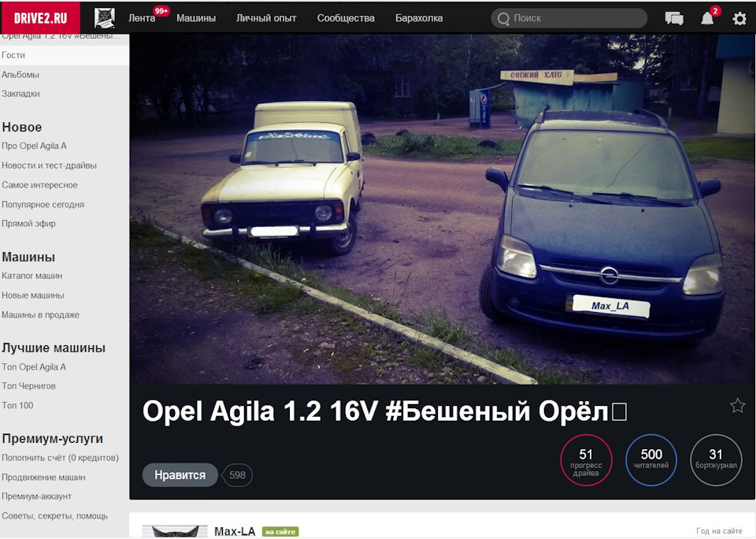This screenshot has height=539, width=756.
Task: Click the Машины sidebar heading
Action: (28, 257)
